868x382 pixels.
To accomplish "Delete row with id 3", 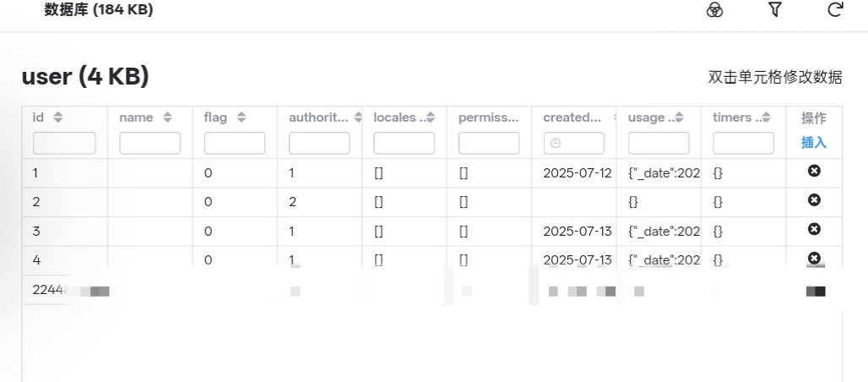I will tap(814, 229).
